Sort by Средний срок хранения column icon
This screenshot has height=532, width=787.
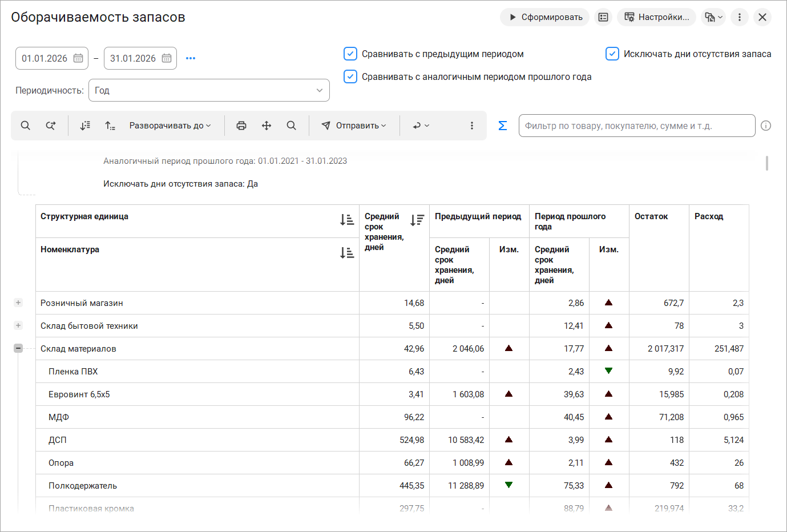pos(417,220)
